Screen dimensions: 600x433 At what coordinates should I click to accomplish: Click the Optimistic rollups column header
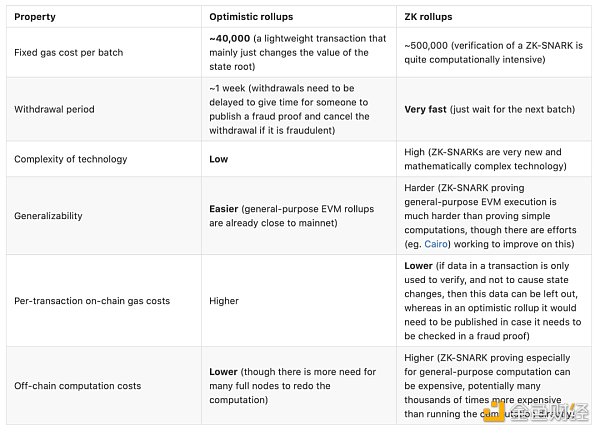coord(252,17)
